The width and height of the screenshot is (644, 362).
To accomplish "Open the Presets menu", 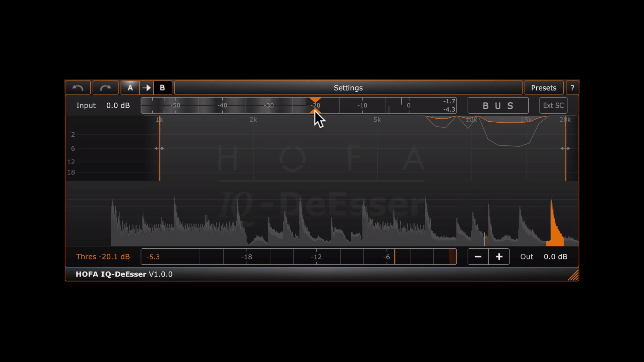I will pyautogui.click(x=543, y=88).
